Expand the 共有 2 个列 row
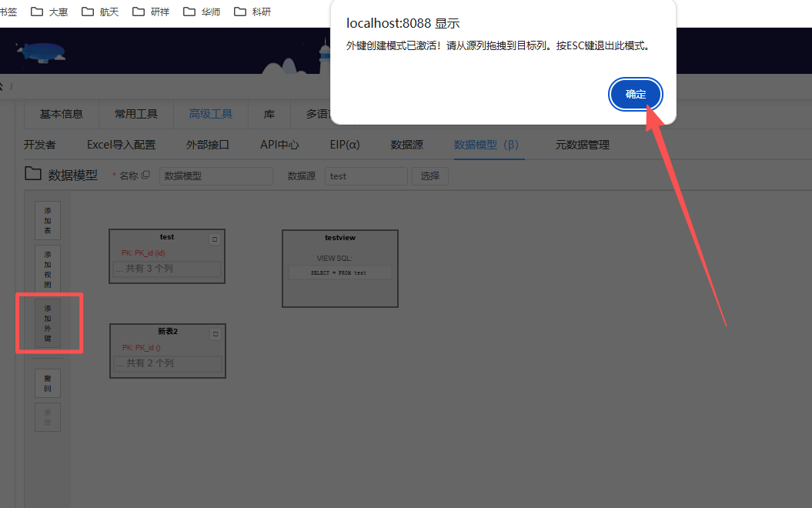This screenshot has height=508, width=812. pos(168,363)
